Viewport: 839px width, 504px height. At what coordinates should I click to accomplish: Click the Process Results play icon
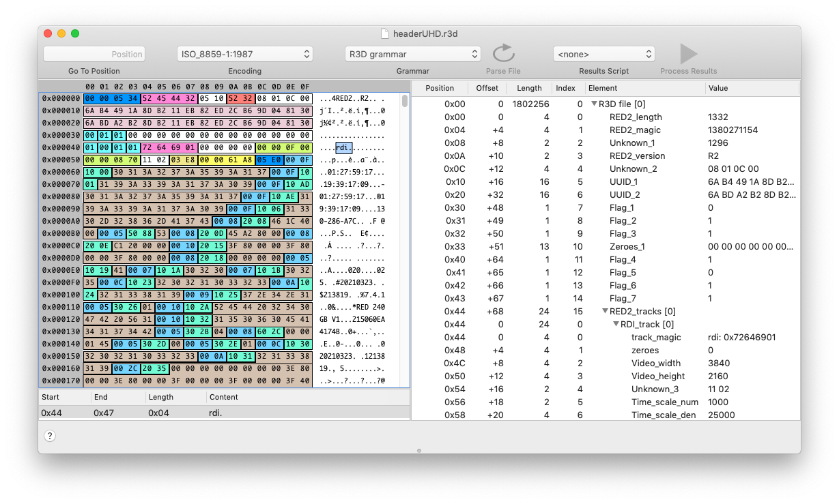[x=689, y=54]
